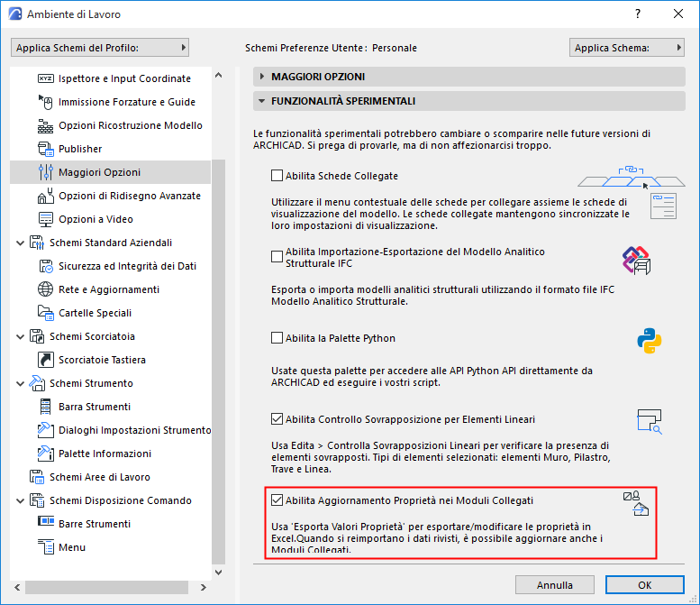Click the Schemi Disposizione Comando icon

[37, 501]
